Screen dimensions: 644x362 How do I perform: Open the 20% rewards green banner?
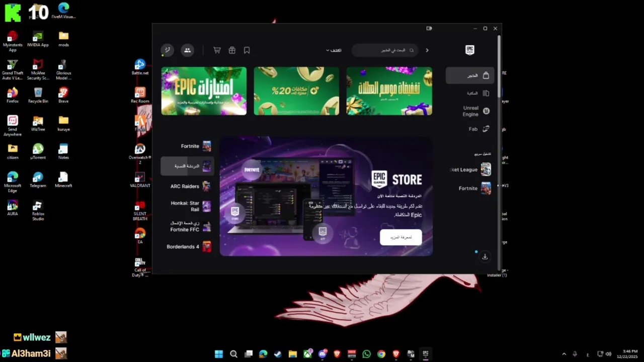(x=296, y=91)
